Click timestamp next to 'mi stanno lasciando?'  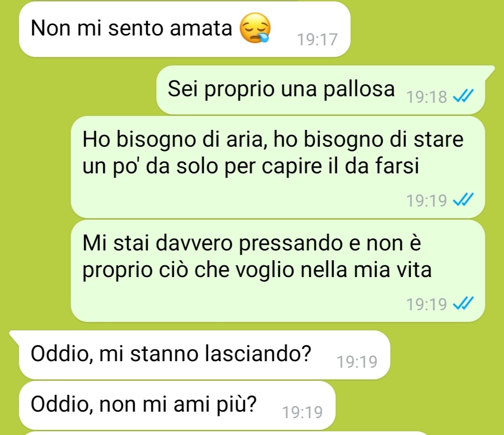[x=357, y=362]
